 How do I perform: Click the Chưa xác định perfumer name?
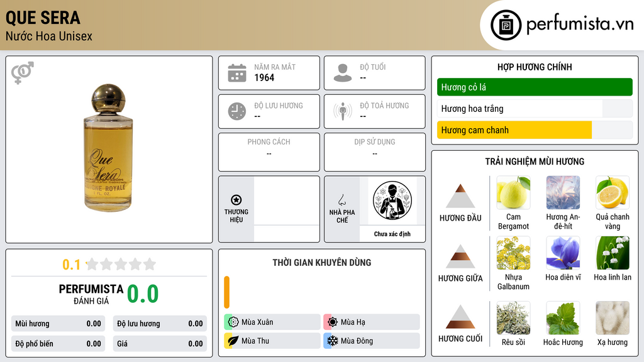(392, 234)
